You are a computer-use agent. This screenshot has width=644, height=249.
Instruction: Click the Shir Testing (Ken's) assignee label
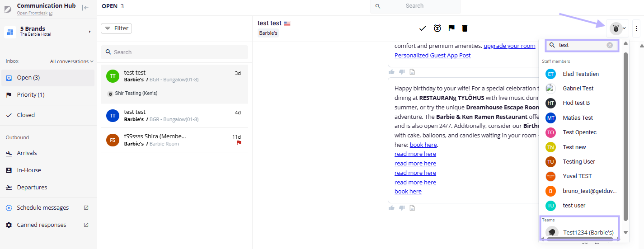pos(136,94)
